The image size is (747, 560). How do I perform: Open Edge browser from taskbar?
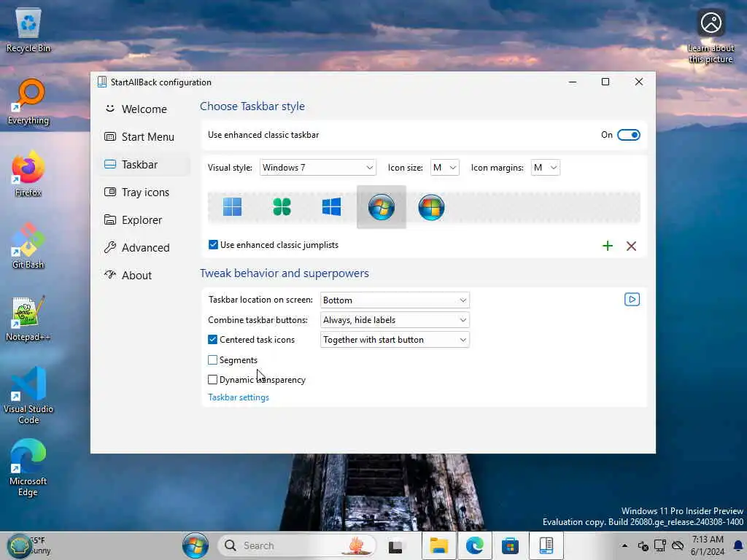coord(474,545)
